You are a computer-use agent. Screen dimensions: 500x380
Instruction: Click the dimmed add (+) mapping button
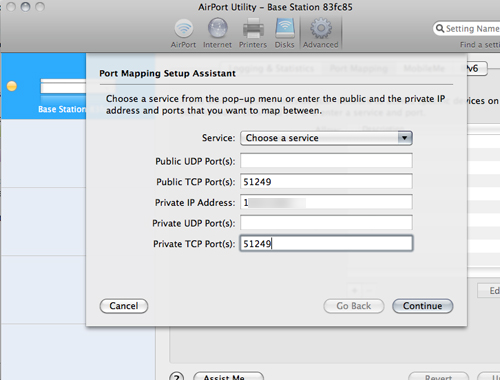pyautogui.click(x=355, y=291)
